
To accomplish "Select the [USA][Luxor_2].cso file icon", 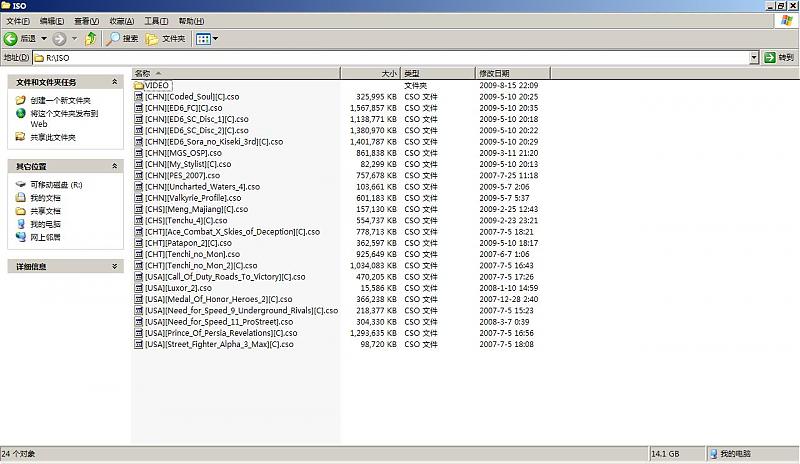I will [x=138, y=288].
